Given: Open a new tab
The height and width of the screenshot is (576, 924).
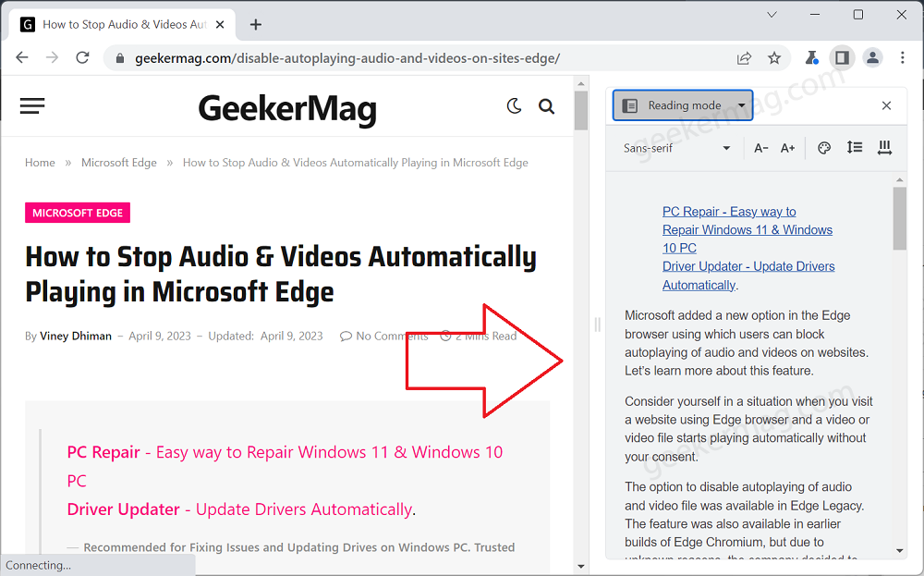Looking at the screenshot, I should coord(256,25).
